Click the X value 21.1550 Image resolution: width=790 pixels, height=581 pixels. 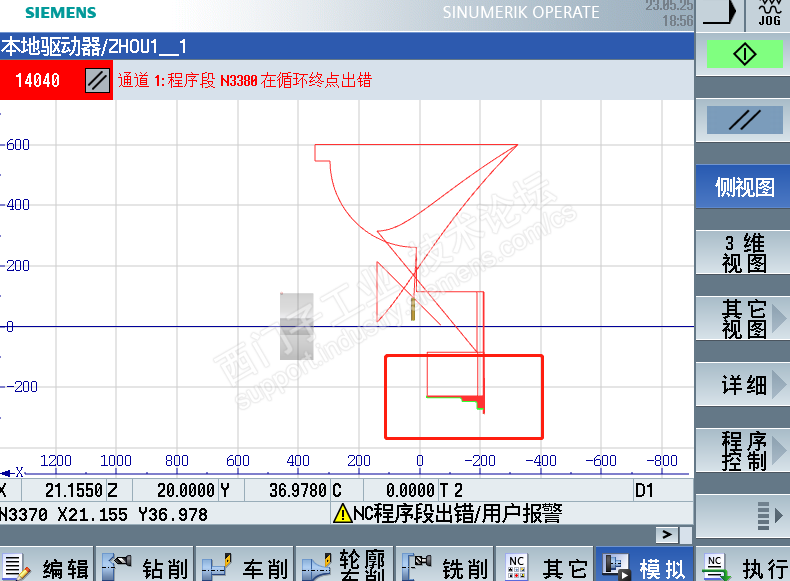[x=74, y=490]
